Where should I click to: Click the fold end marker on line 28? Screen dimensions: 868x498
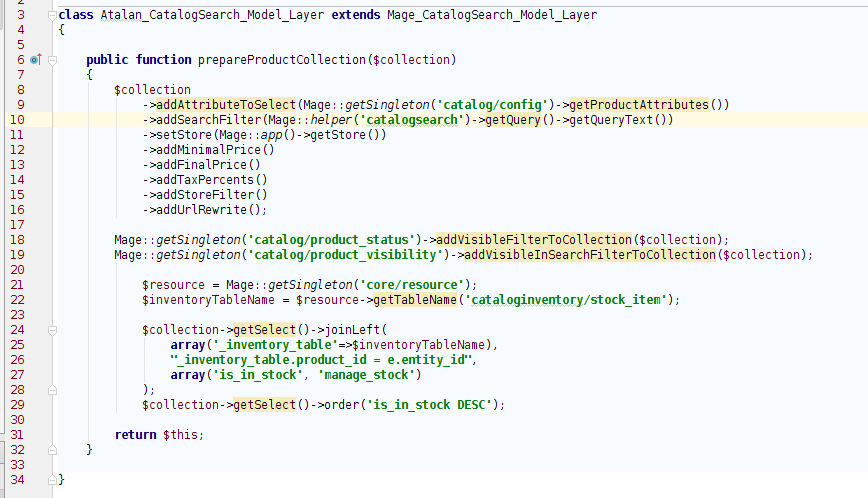tap(52, 390)
